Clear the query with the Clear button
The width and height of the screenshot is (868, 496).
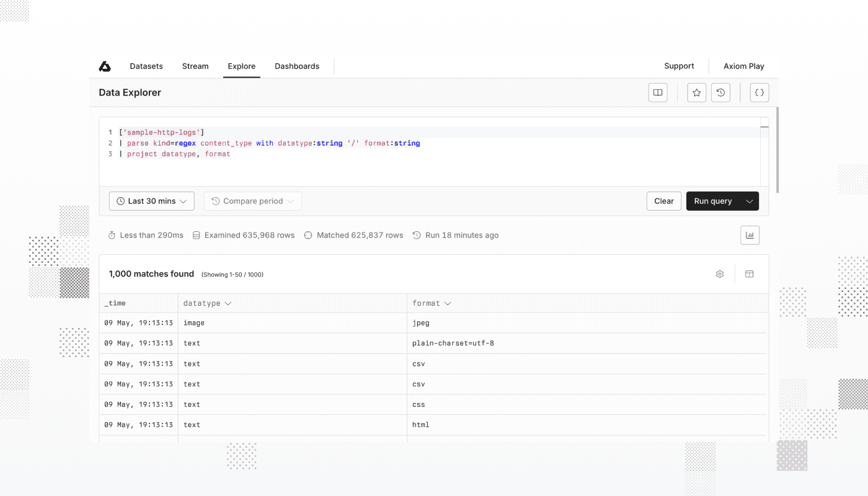click(x=663, y=201)
